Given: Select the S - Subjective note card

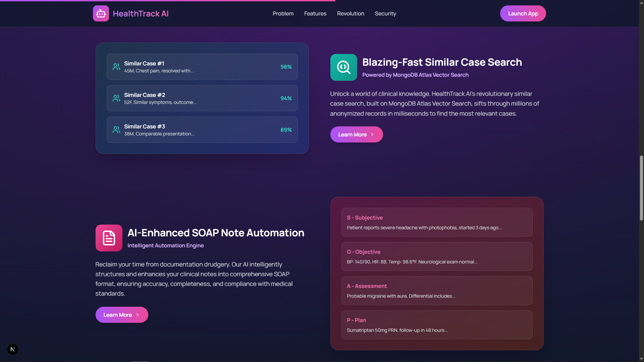Looking at the screenshot, I should pyautogui.click(x=437, y=222).
